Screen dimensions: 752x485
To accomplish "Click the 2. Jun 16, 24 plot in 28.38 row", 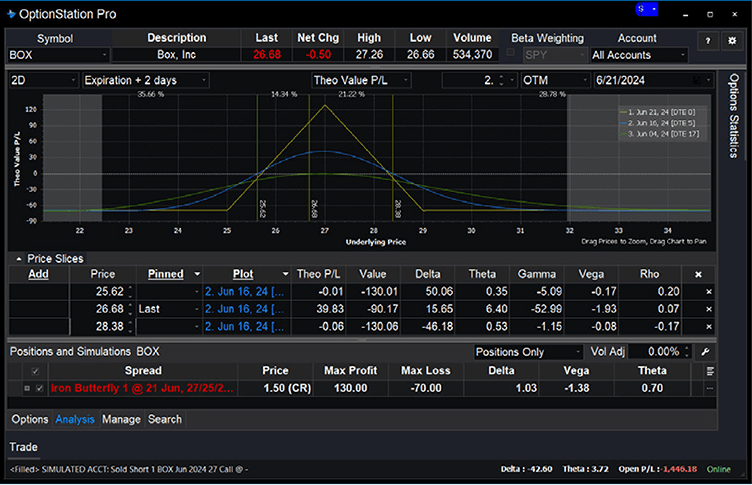I will click(244, 327).
